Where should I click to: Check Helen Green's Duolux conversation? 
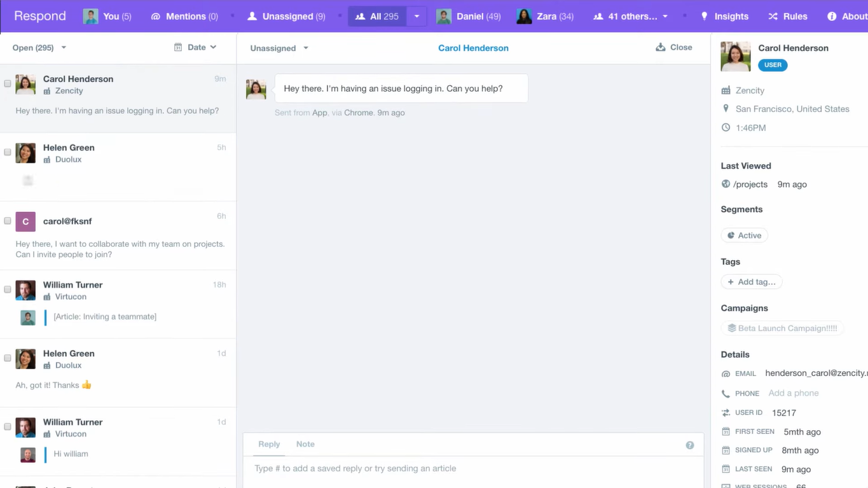point(8,153)
